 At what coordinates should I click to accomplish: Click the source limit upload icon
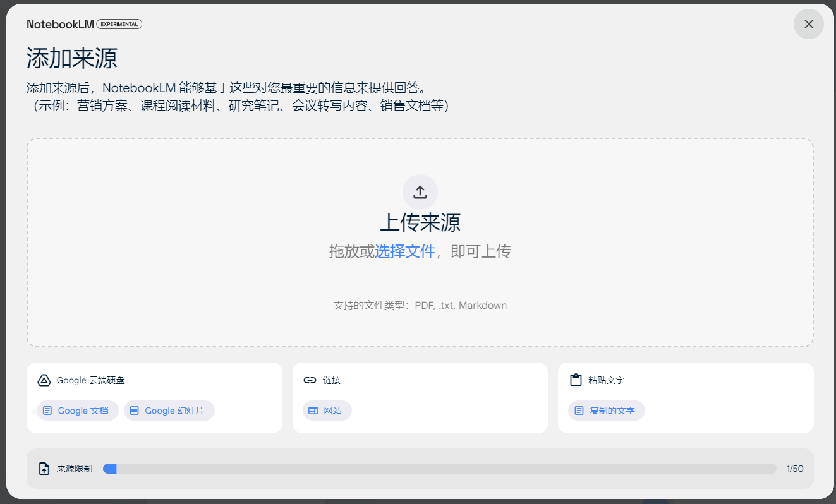point(44,469)
